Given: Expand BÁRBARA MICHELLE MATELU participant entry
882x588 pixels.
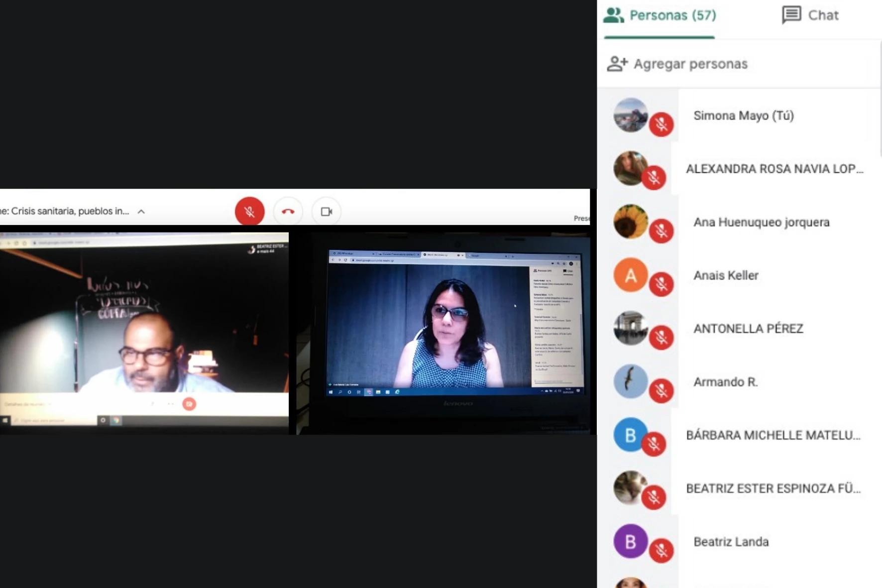Looking at the screenshot, I should pyautogui.click(x=772, y=435).
